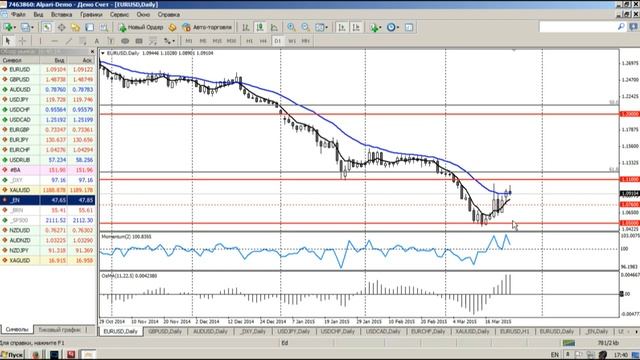This screenshot has height=360, width=640.
Task: Open a new chart window
Action: click(7, 27)
